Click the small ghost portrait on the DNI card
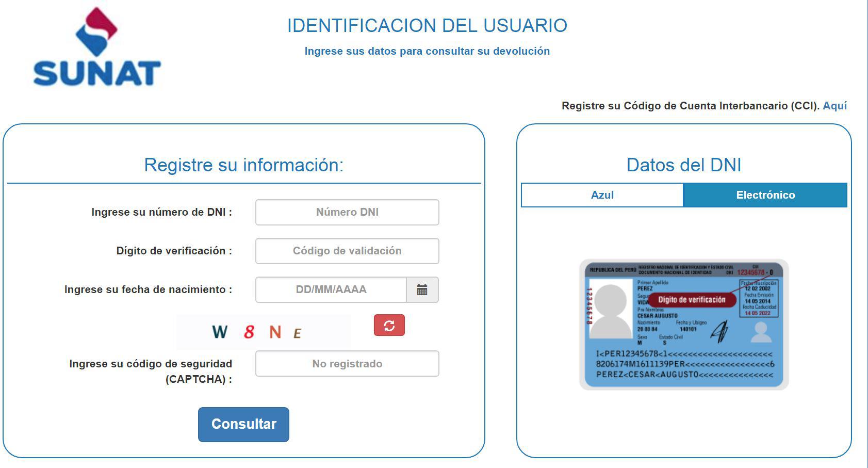868x468 pixels. 761,332
